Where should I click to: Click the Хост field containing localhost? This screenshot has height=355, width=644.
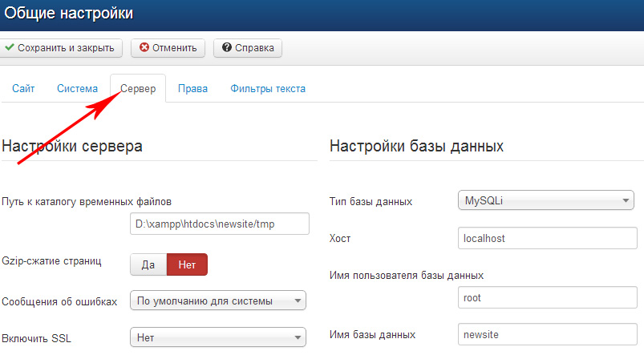(545, 238)
